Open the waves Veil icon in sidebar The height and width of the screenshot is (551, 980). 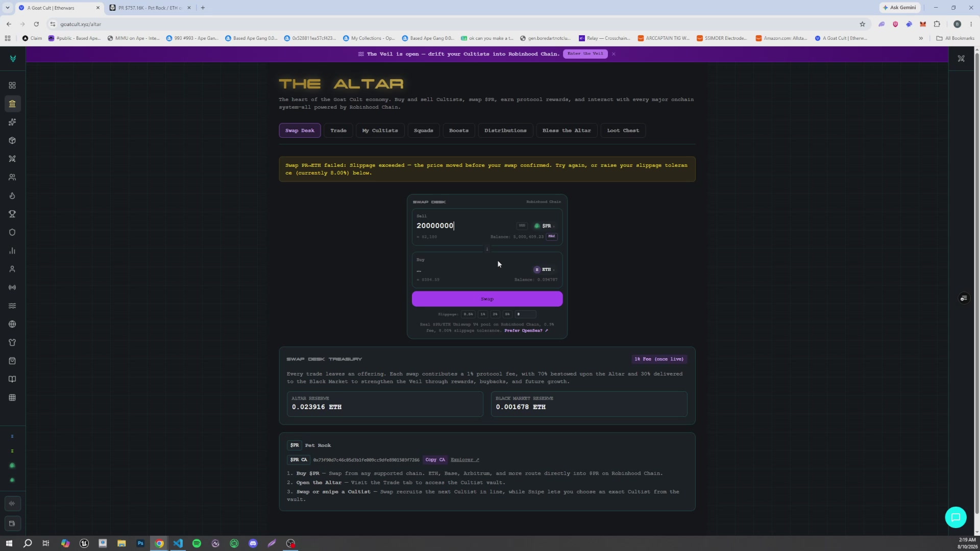point(12,306)
